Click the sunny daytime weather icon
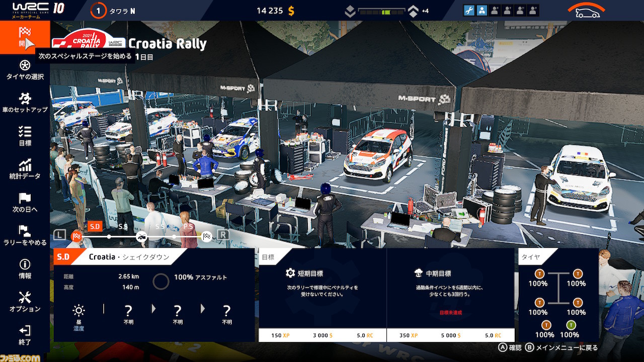Screen dimensions: 644x362 click(x=79, y=310)
